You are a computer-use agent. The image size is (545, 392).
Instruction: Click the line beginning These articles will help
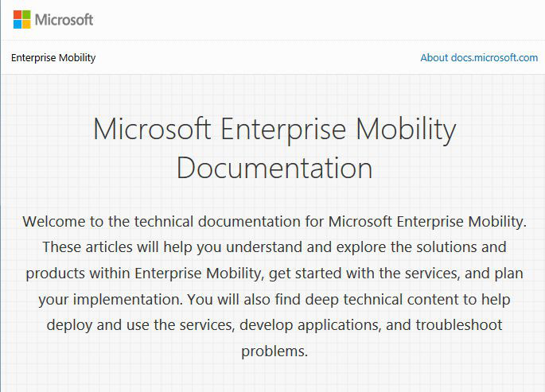(274, 247)
